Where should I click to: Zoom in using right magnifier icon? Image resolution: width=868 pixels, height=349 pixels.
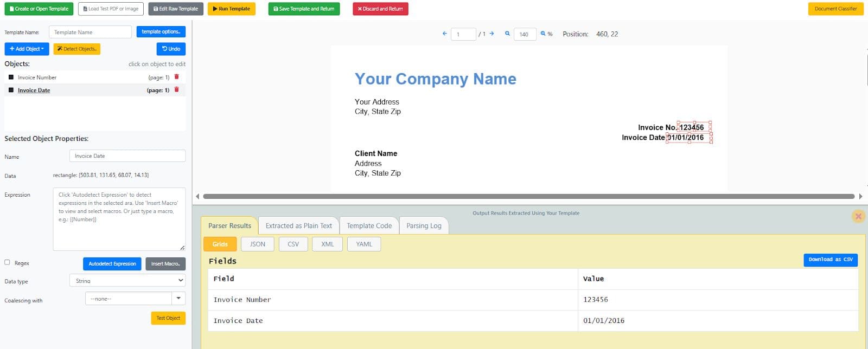543,34
